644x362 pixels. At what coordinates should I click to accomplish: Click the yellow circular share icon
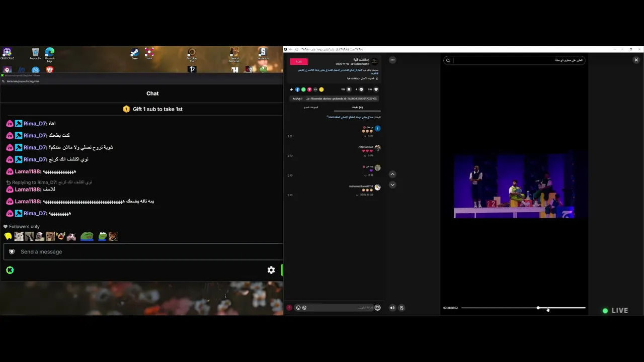tap(321, 89)
